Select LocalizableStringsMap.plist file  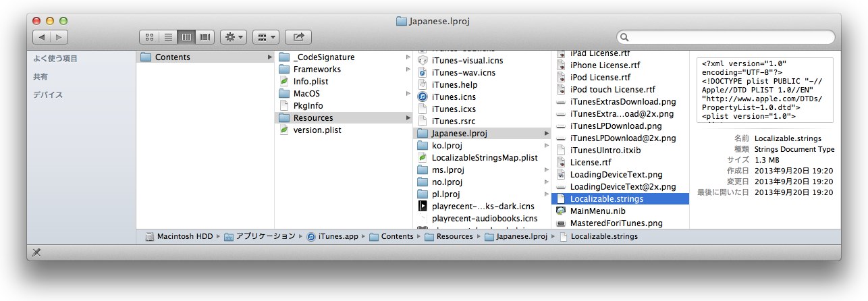coord(482,158)
